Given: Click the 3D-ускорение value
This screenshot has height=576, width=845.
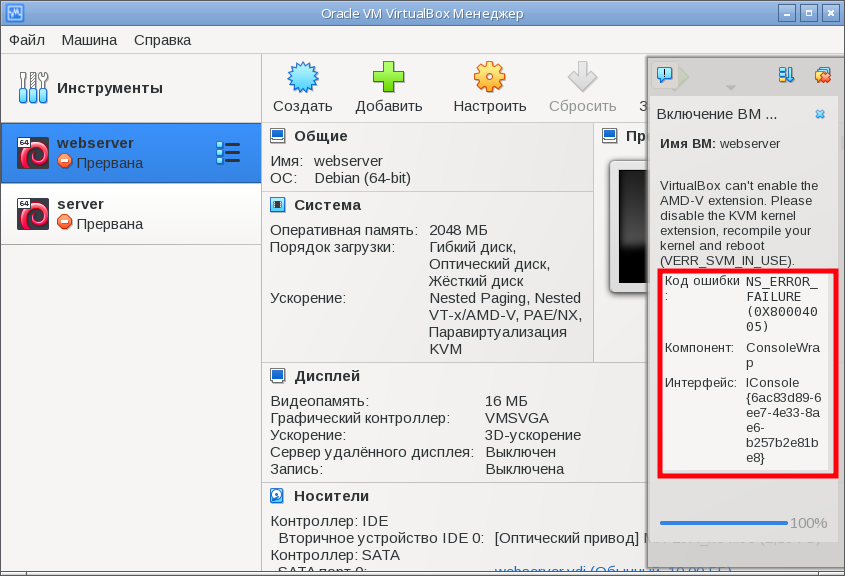Looking at the screenshot, I should pyautogui.click(x=532, y=435).
